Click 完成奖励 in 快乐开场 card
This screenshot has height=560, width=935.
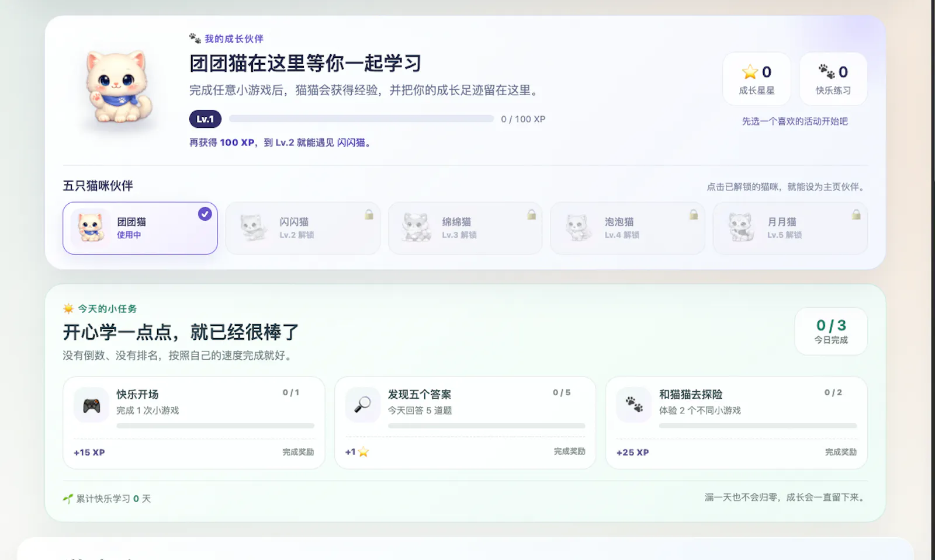pos(298,452)
